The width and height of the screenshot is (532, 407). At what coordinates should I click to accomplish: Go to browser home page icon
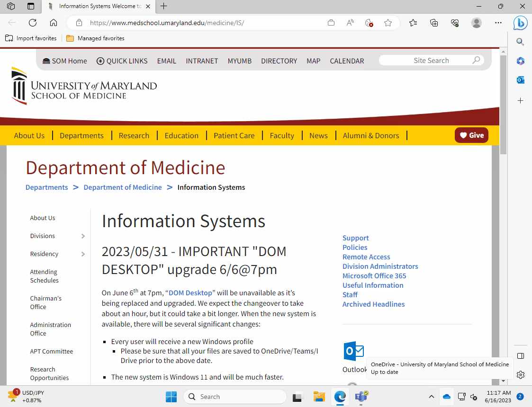coord(54,23)
